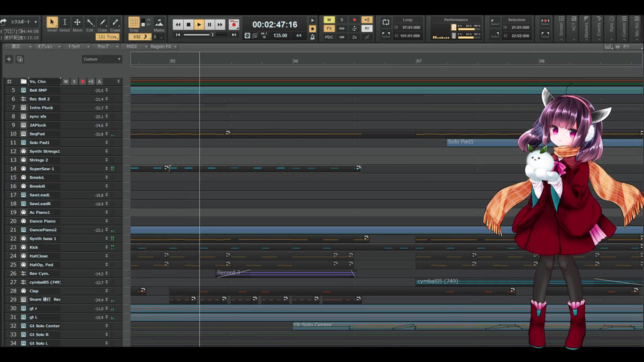Image resolution: width=644 pixels, height=362 pixels.
Task: Toggle the global Solo S button
Action: click(341, 19)
